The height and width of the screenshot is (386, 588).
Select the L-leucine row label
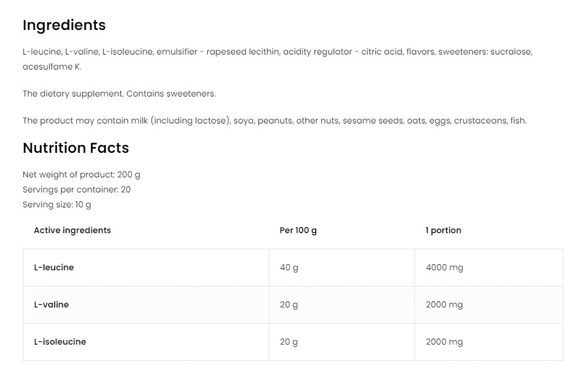pos(54,267)
